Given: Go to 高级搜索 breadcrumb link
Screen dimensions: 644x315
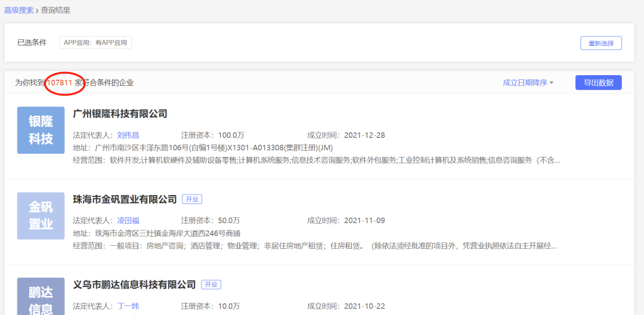Looking at the screenshot, I should [x=19, y=11].
